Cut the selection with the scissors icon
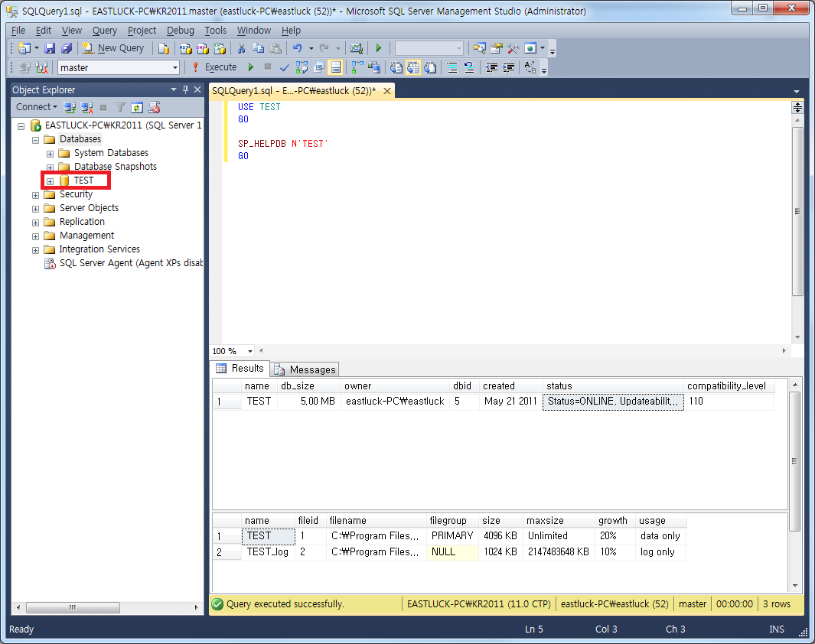The height and width of the screenshot is (644, 815). pyautogui.click(x=241, y=48)
